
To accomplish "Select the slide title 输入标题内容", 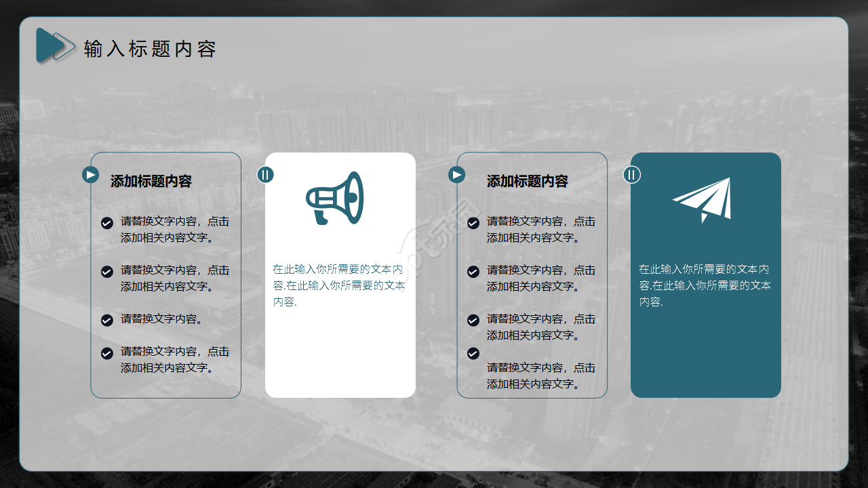I will coord(151,48).
